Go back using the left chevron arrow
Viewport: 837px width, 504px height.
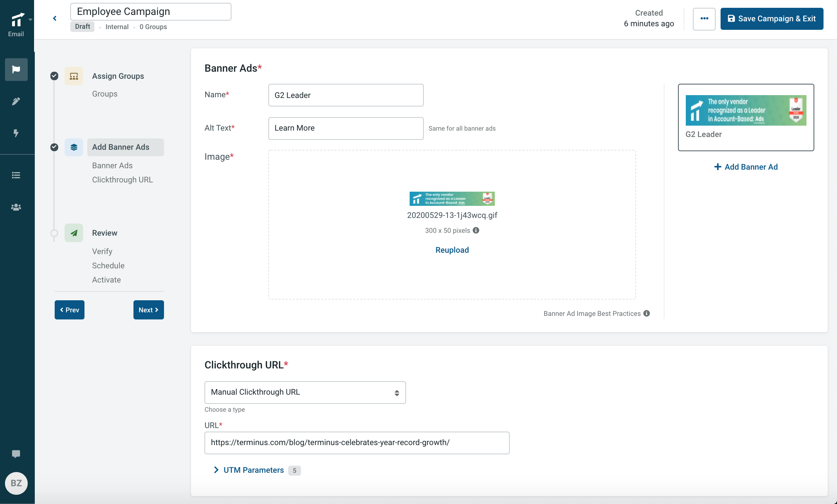[55, 18]
